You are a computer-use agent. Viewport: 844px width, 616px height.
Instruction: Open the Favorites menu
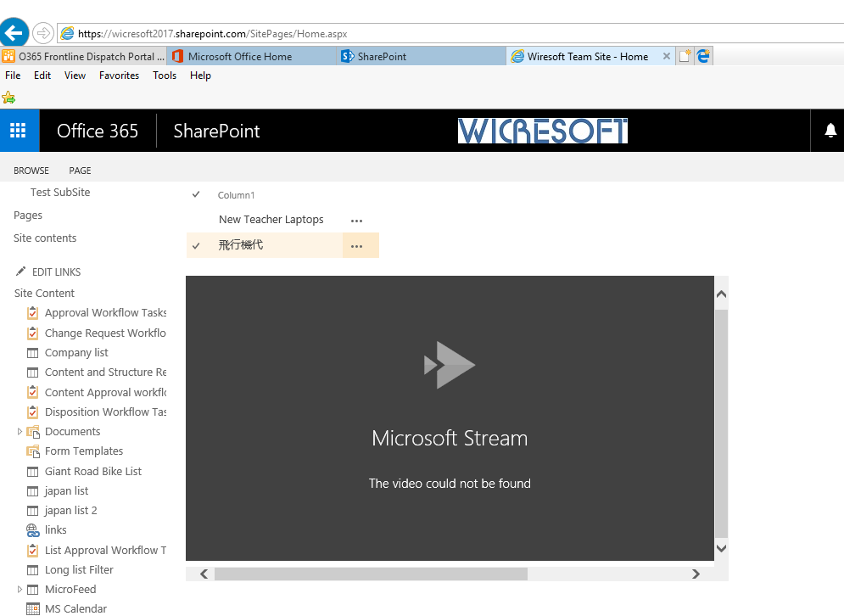(119, 76)
